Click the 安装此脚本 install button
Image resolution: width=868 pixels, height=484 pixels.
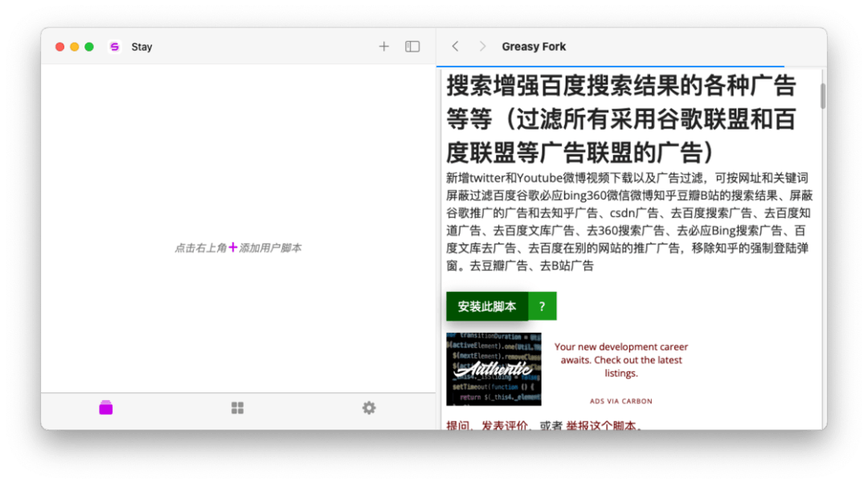[x=487, y=306]
